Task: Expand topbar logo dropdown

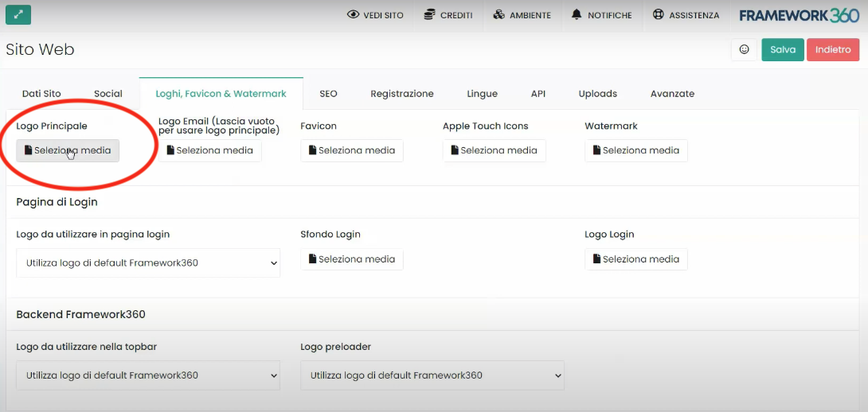Action: 148,375
